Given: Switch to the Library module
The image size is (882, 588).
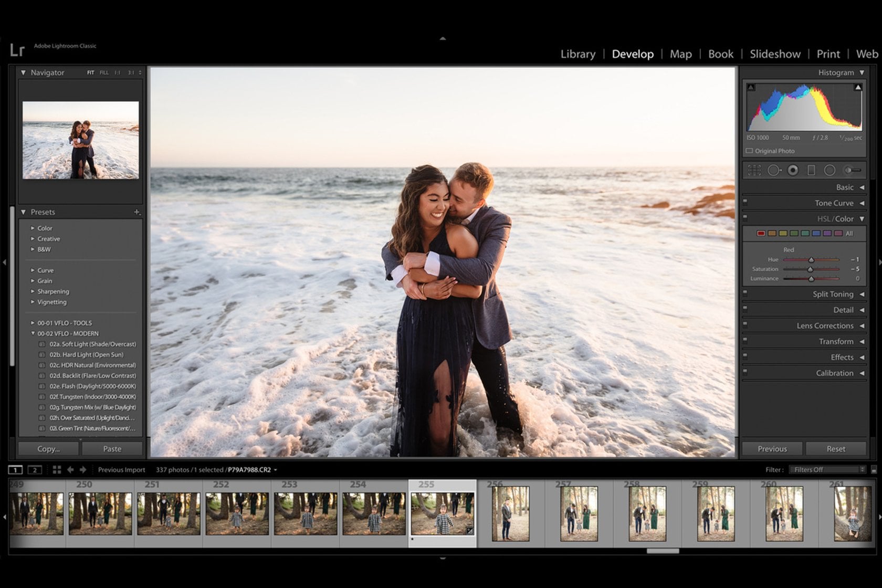Looking at the screenshot, I should pos(577,54).
